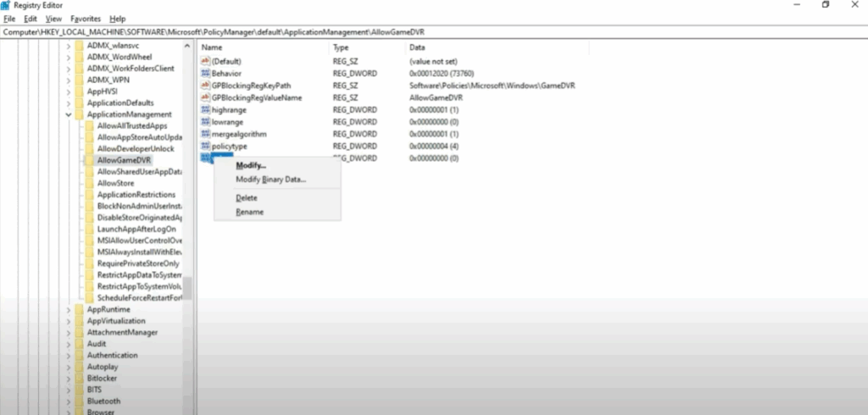Click the highrange DWORD value icon
The image size is (868, 415).
click(205, 110)
